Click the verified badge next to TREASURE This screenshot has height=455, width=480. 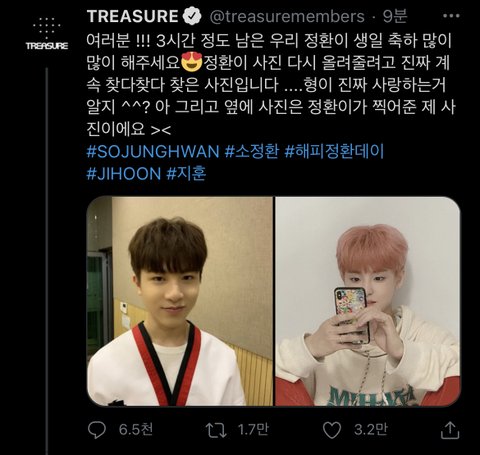click(192, 17)
